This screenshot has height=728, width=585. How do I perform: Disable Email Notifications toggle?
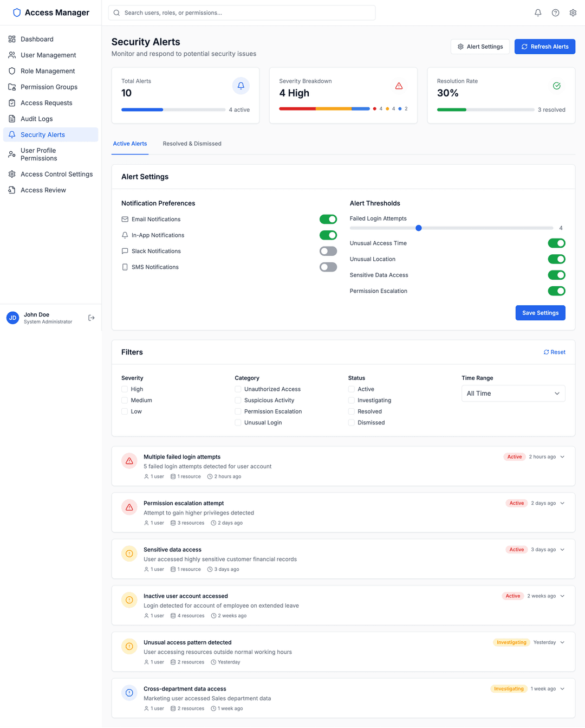(x=328, y=219)
